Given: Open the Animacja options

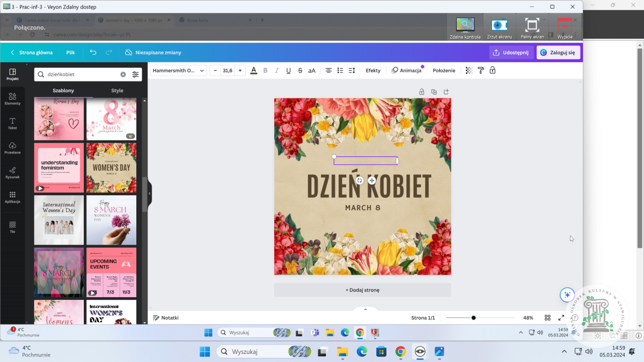Looking at the screenshot, I should click(407, 70).
